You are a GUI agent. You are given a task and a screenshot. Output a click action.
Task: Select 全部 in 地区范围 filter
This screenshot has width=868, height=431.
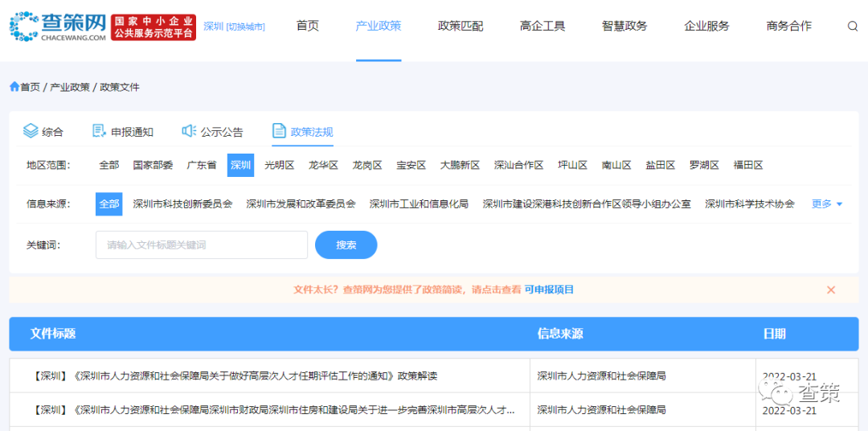click(109, 165)
